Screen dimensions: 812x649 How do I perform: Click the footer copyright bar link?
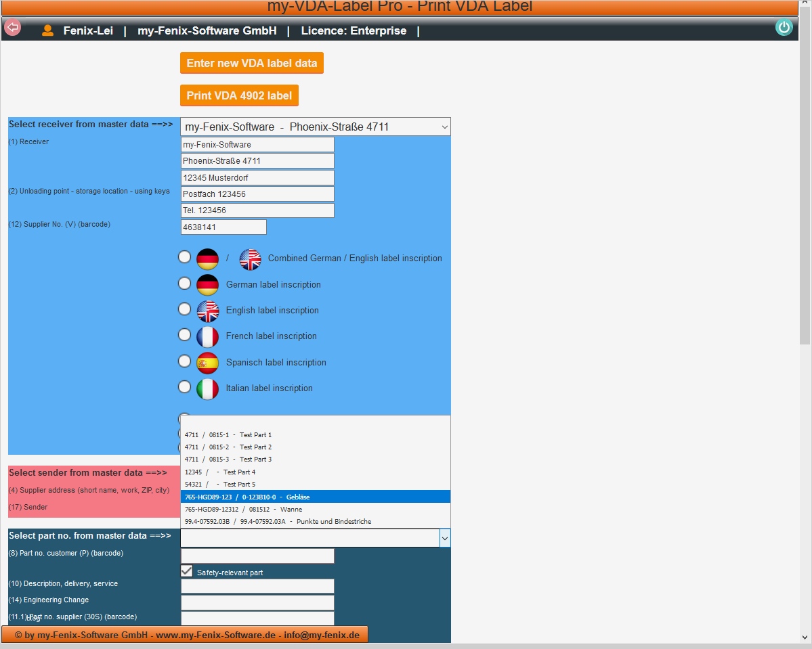185,635
